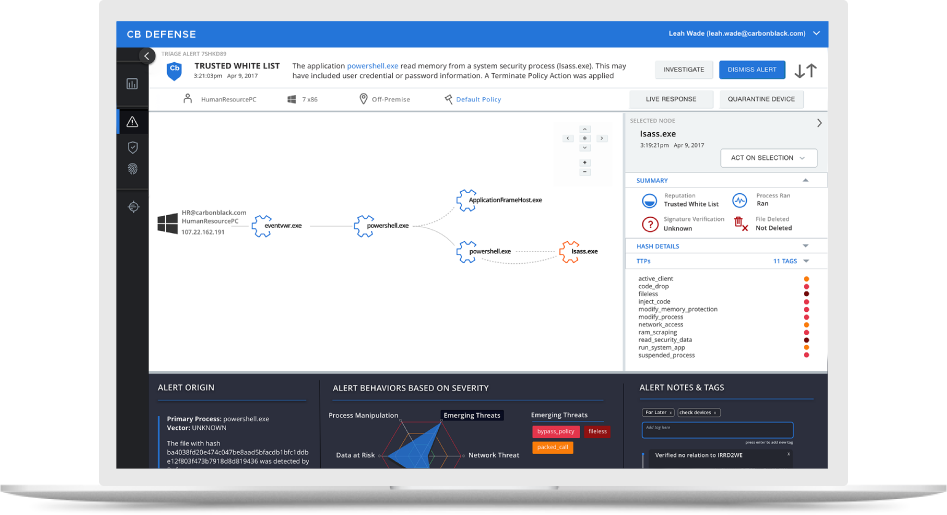Open the fingerprint icon in sidebar

[x=133, y=169]
